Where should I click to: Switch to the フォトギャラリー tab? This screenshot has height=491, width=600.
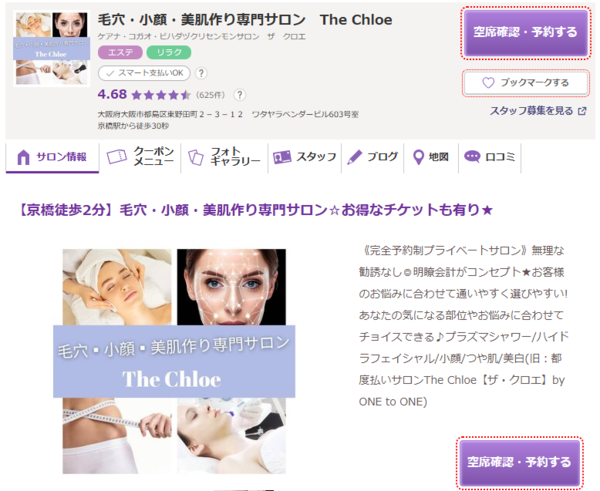coord(225,157)
